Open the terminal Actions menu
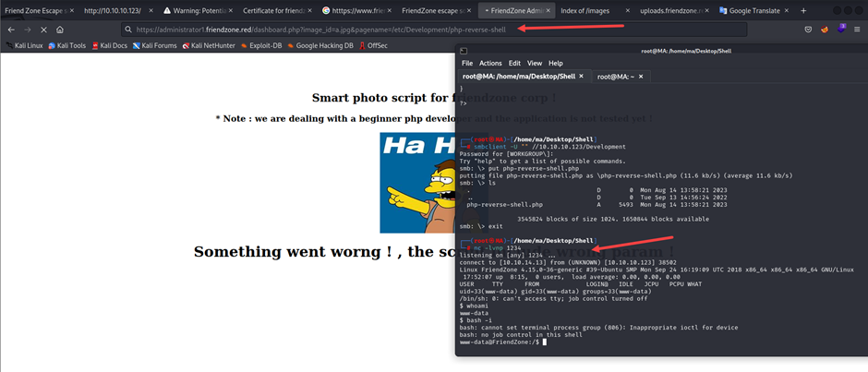 (490, 63)
